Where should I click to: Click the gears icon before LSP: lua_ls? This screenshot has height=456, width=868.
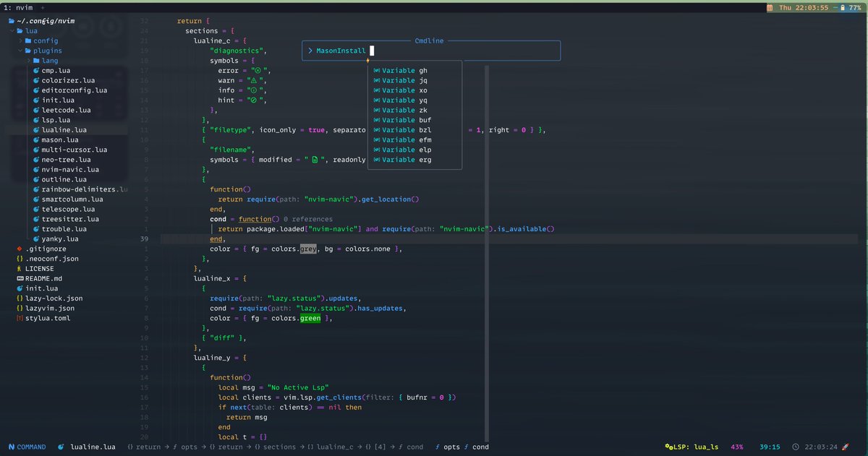[x=669, y=447]
